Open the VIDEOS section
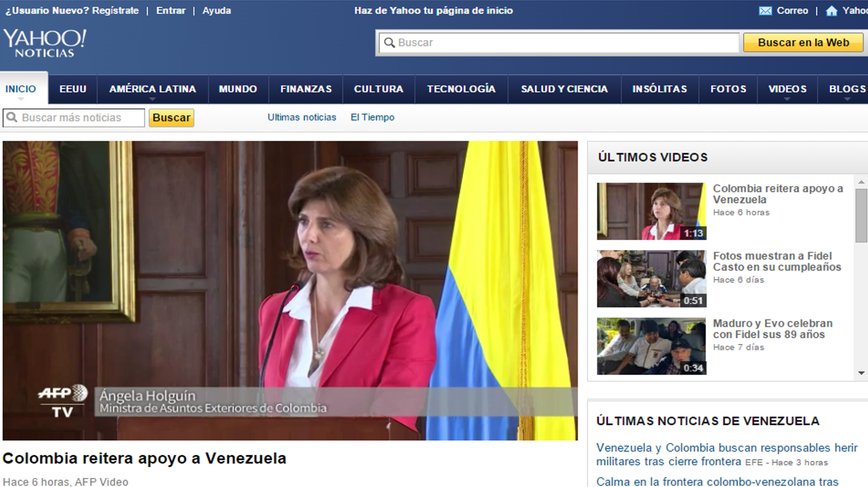The image size is (868, 487). tap(787, 89)
